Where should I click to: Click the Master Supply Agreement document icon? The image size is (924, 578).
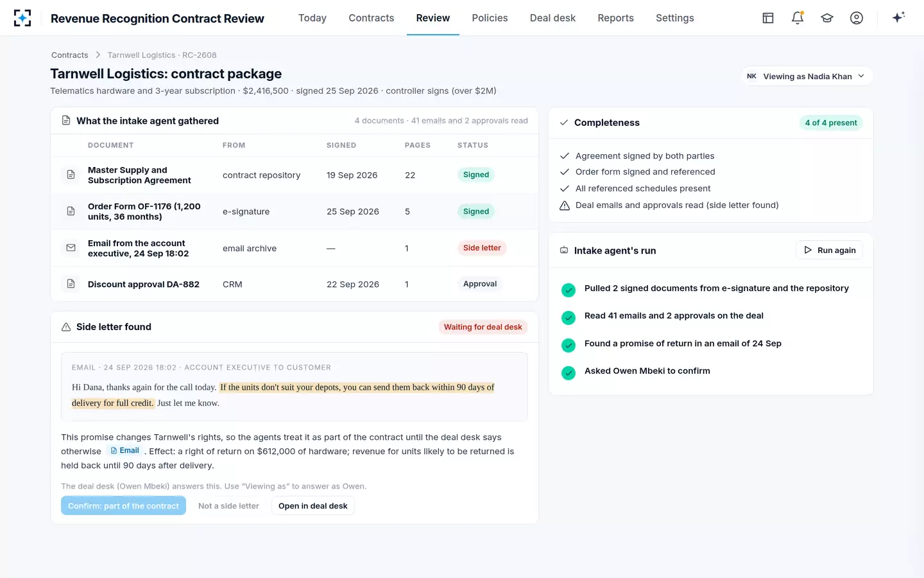[x=71, y=175]
